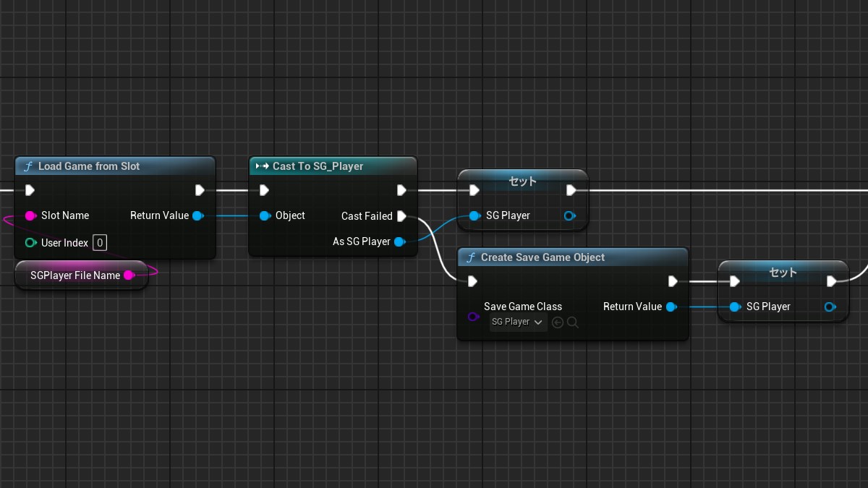868x488 pixels.
Task: Click the SGPlayer File Name output pin
Action: click(129, 275)
